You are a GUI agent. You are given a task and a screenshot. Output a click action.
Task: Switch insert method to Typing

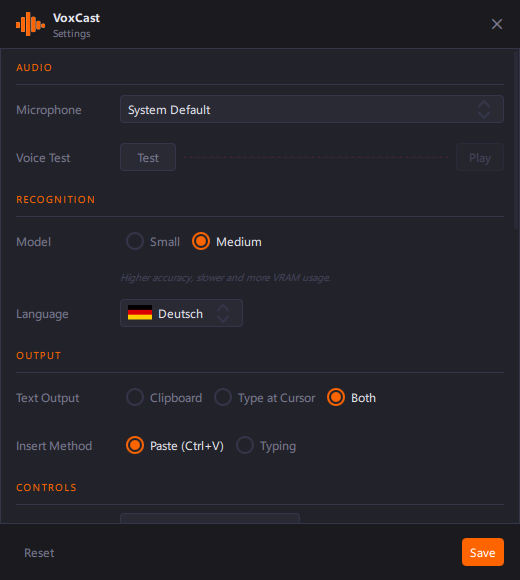[266, 445]
